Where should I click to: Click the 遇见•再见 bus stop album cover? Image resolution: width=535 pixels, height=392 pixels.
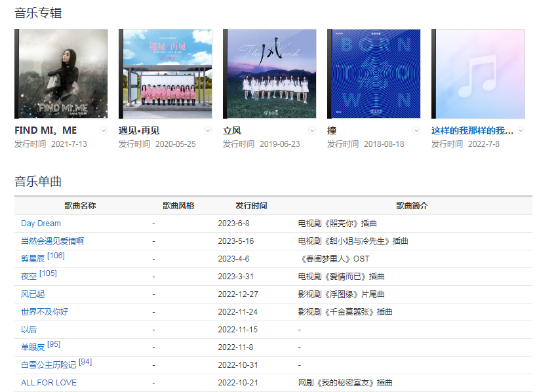[x=165, y=73]
